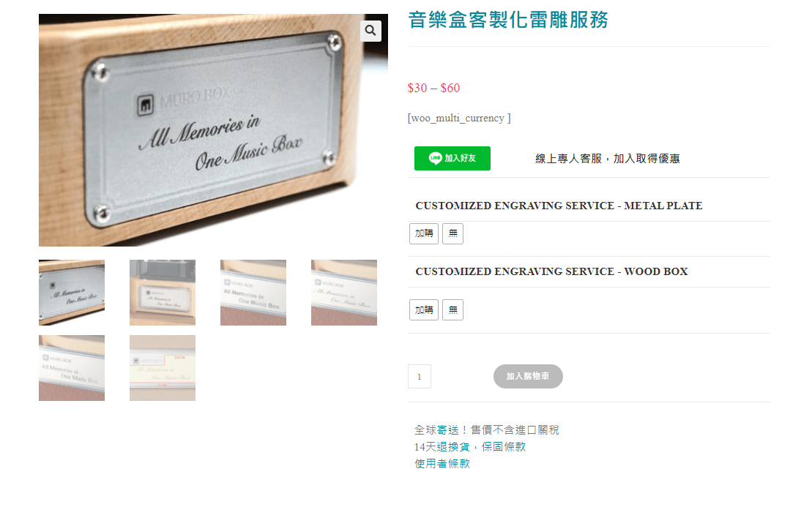Open the first thumbnail of metal plate close-up
This screenshot has width=812, height=507.
(72, 293)
